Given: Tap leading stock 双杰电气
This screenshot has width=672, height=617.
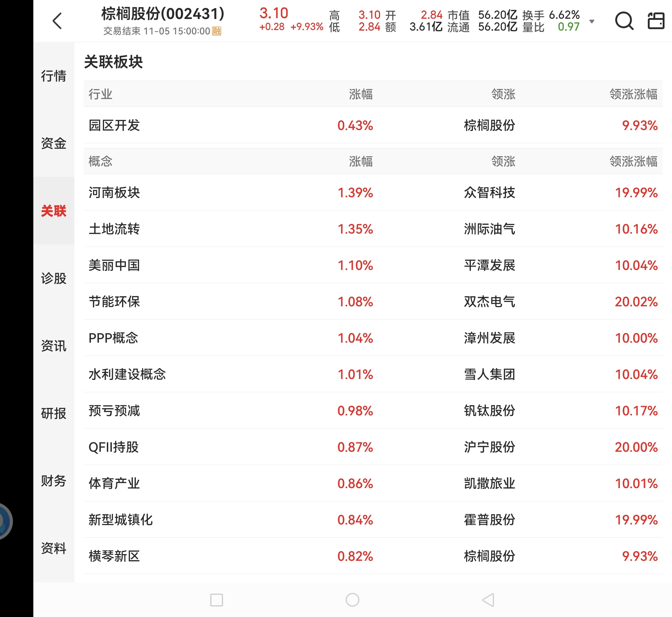Looking at the screenshot, I should [x=489, y=302].
